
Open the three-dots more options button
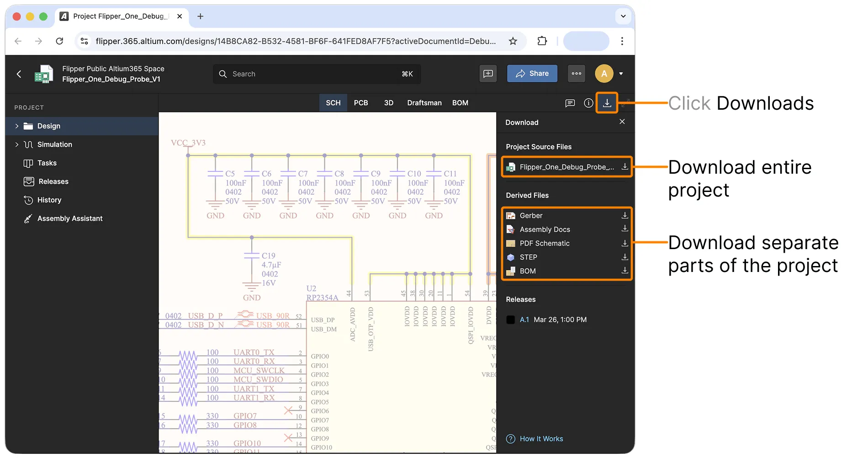(577, 74)
